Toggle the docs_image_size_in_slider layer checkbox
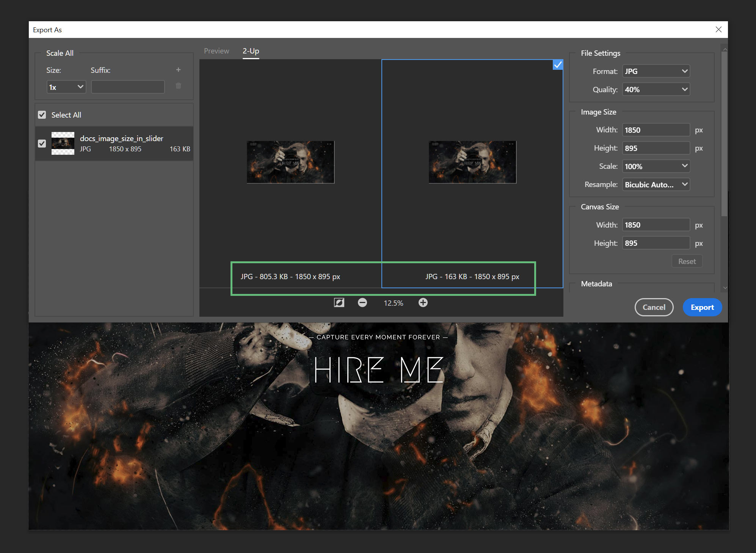756x553 pixels. tap(41, 143)
